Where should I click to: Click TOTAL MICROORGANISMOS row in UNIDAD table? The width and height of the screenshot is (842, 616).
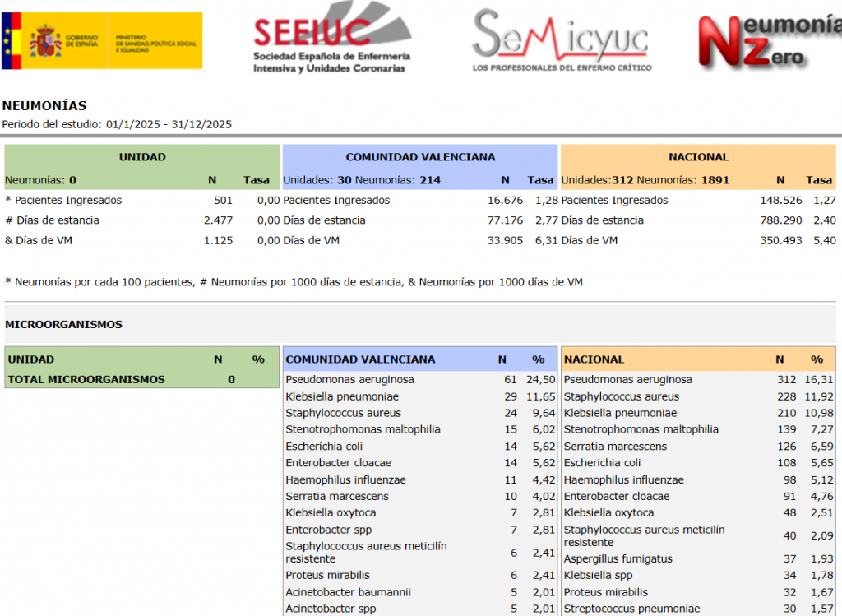(x=86, y=379)
